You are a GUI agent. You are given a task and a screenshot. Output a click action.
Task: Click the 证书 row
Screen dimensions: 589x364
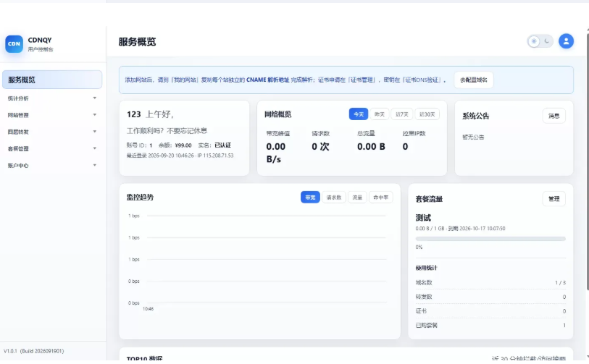(490, 311)
